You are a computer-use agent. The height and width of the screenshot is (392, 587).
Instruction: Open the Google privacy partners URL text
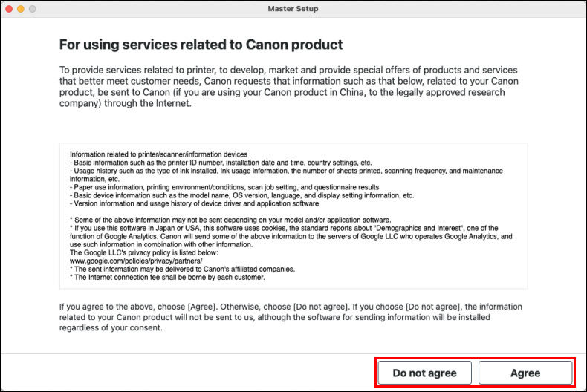click(x=136, y=261)
